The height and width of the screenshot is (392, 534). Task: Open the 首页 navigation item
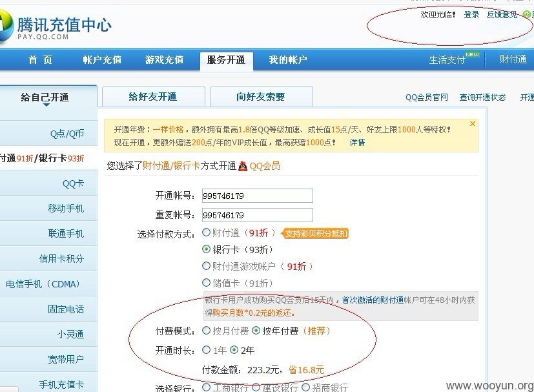point(40,60)
